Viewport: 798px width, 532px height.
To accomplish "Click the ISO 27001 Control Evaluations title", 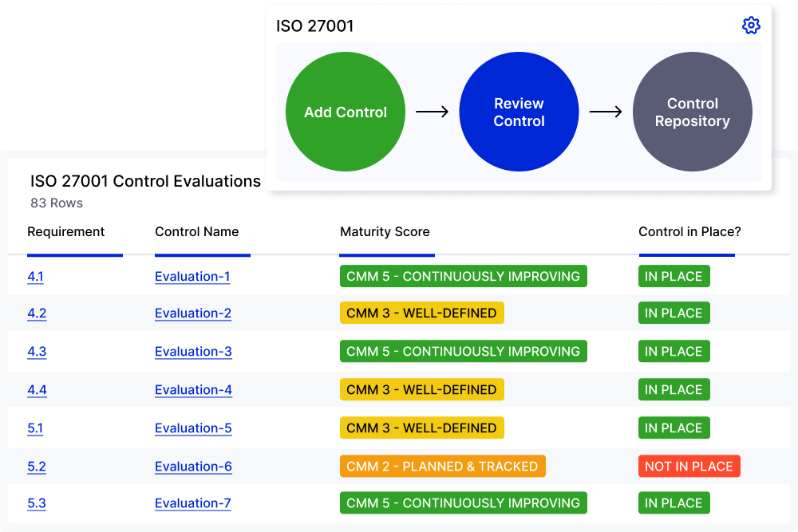I will (x=145, y=181).
